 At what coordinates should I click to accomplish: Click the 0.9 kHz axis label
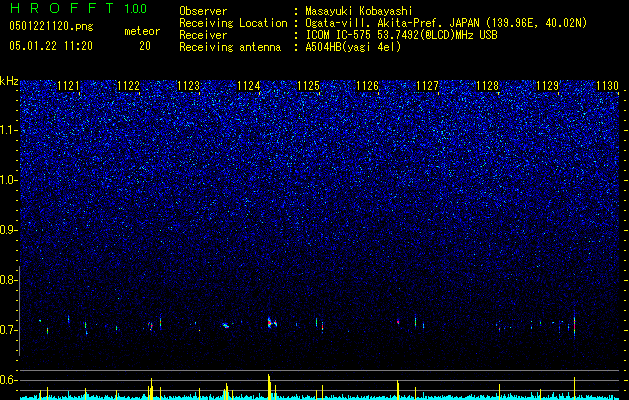9,230
